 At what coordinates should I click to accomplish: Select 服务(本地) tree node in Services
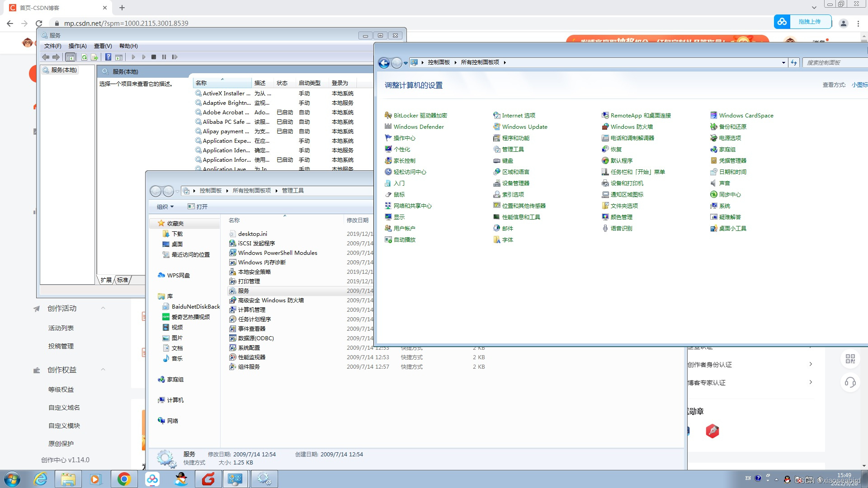click(x=64, y=70)
